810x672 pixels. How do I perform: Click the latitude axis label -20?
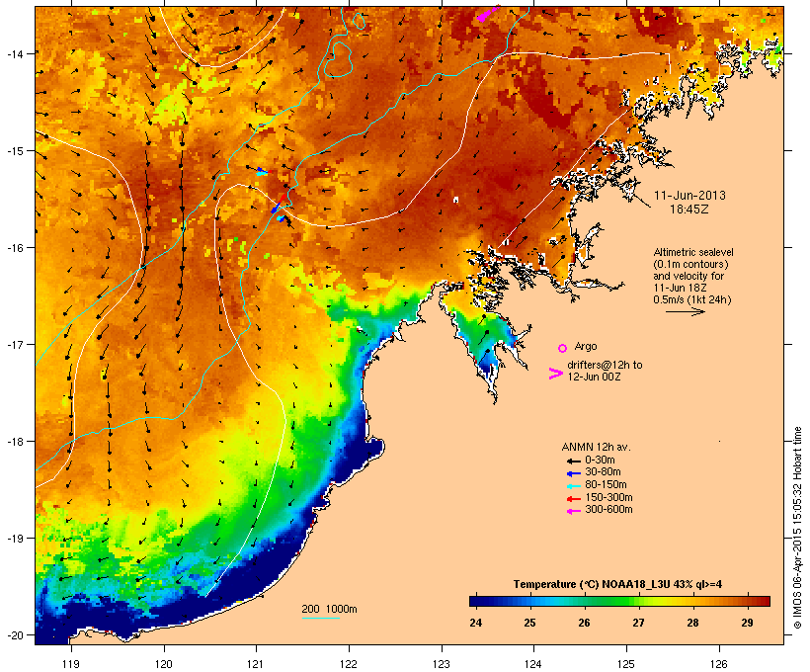point(15,635)
